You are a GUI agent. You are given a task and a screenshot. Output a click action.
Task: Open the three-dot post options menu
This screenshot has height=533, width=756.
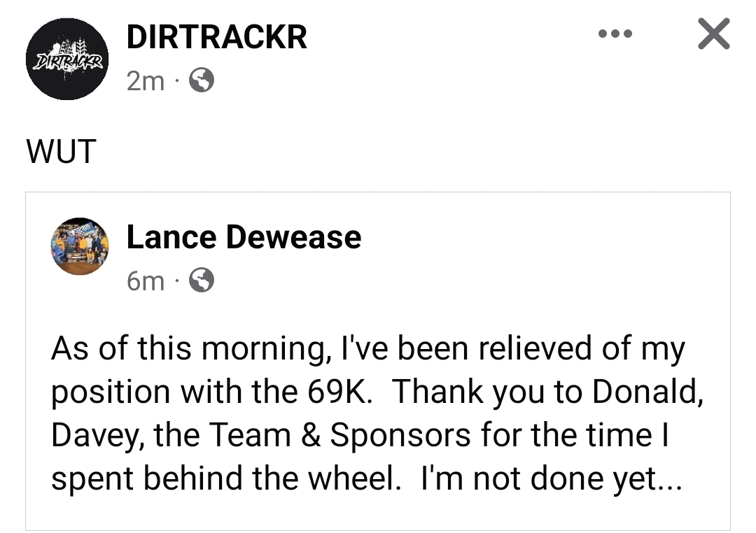pos(615,34)
